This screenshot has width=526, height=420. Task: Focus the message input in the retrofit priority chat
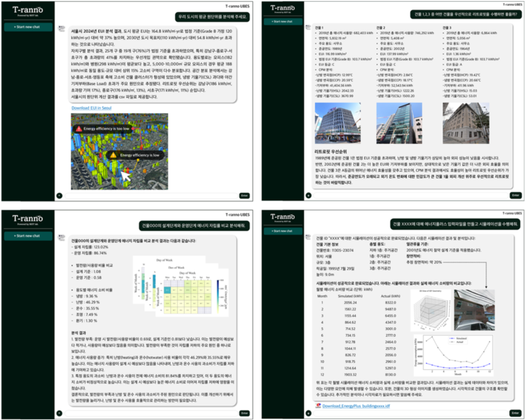[x=411, y=195]
